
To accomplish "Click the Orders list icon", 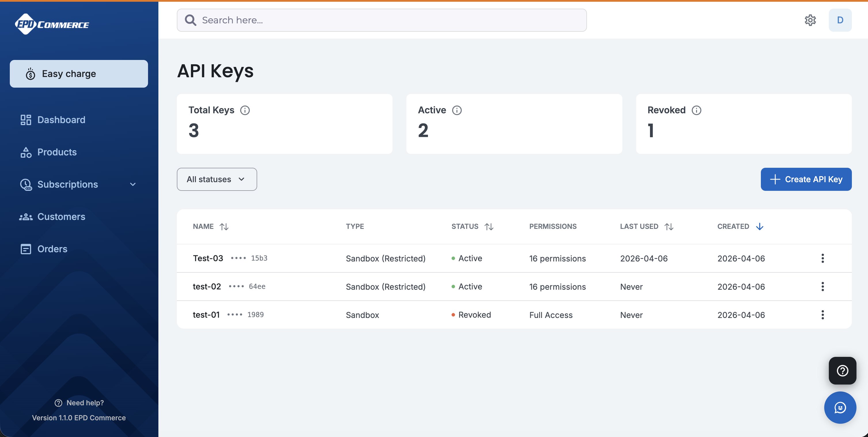I will [26, 249].
